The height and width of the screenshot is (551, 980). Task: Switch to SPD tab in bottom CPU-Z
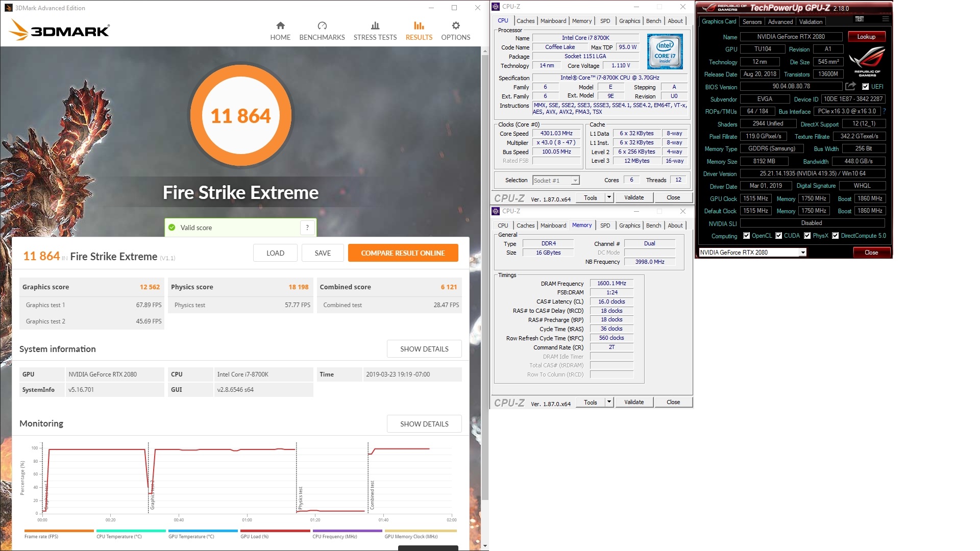pos(605,226)
